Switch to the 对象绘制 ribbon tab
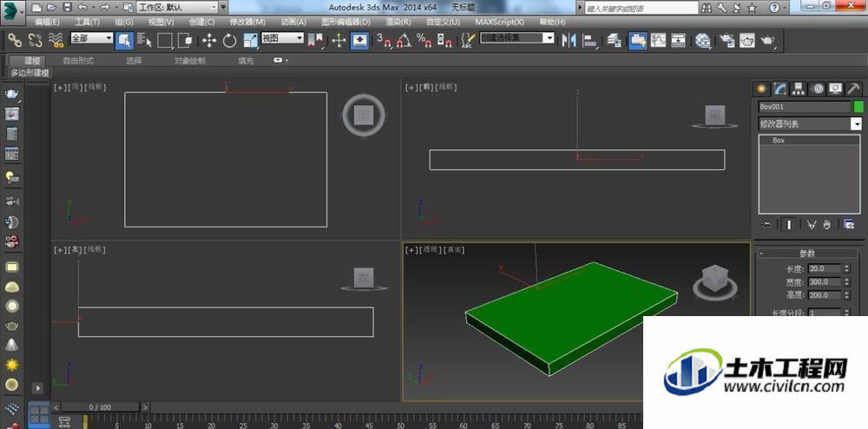This screenshot has height=429, width=868. tap(190, 60)
